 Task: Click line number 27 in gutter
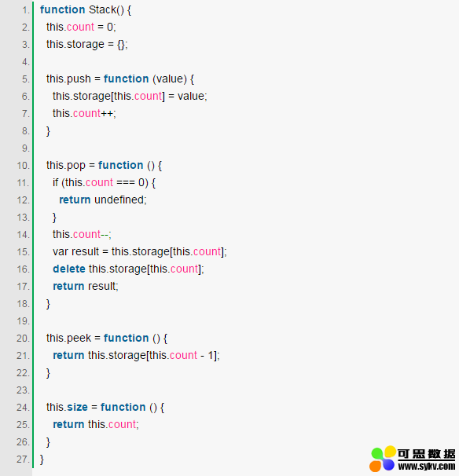pos(23,460)
